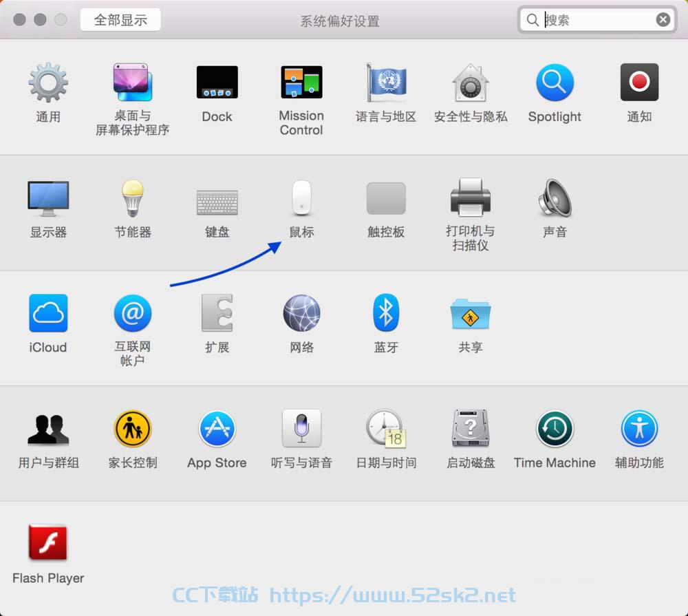The height and width of the screenshot is (616, 688).
Task: Open 鼠标 (Mouse) preferences
Action: [301, 198]
